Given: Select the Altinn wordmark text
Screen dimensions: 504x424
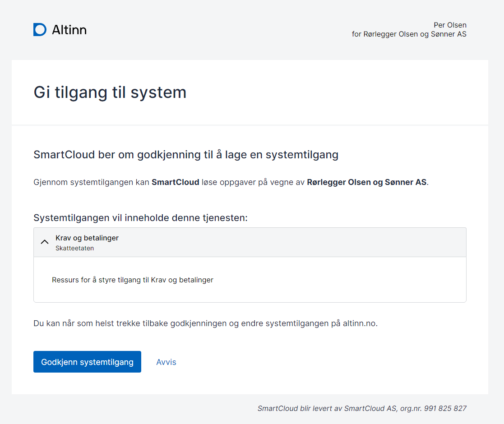Looking at the screenshot, I should 69,30.
